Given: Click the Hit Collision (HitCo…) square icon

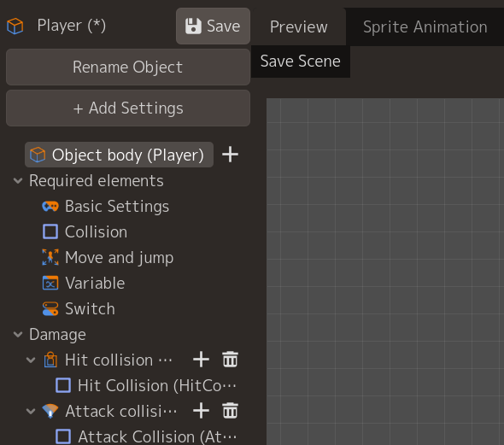Looking at the screenshot, I should 63,385.
